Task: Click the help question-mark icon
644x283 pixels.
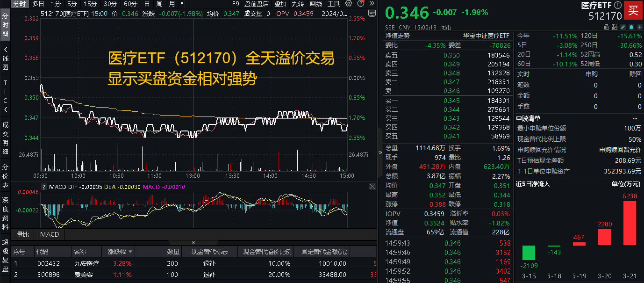Action: (361, 4)
